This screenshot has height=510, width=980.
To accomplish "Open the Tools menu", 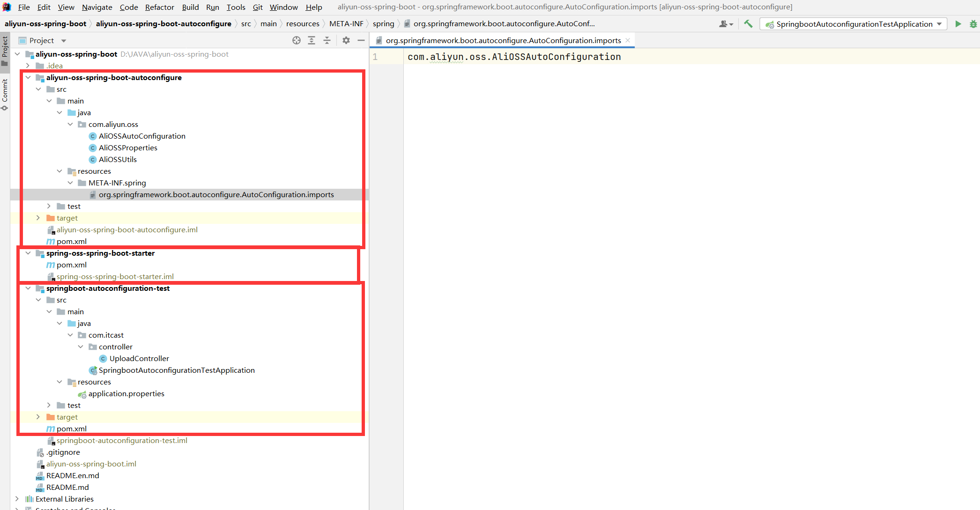I will (x=236, y=7).
